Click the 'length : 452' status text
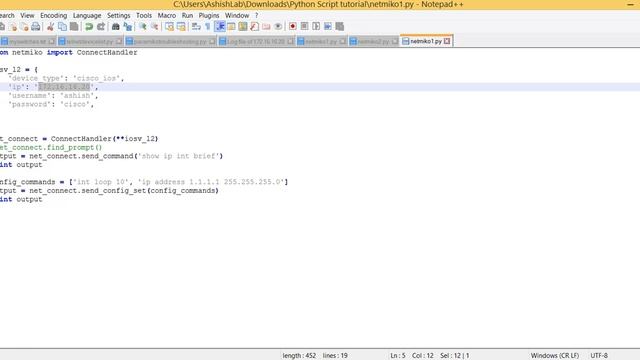The image size is (640, 360). pos(299,356)
